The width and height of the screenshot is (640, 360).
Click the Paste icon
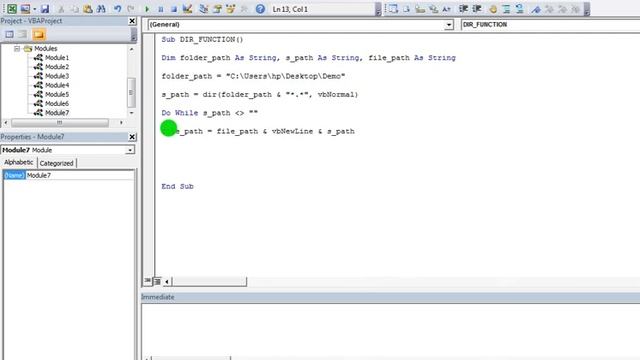pos(88,9)
